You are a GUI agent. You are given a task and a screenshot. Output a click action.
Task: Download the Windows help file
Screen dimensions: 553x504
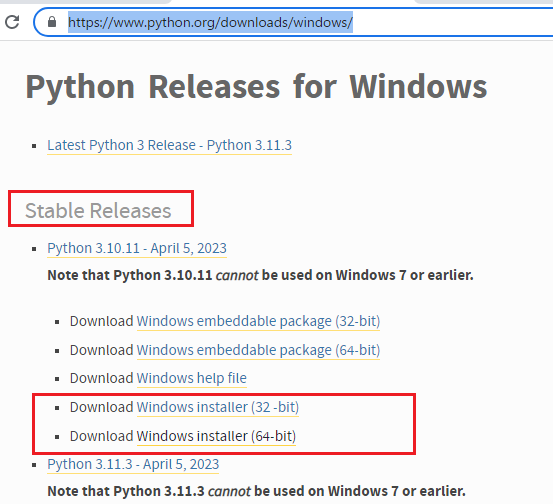coord(192,378)
